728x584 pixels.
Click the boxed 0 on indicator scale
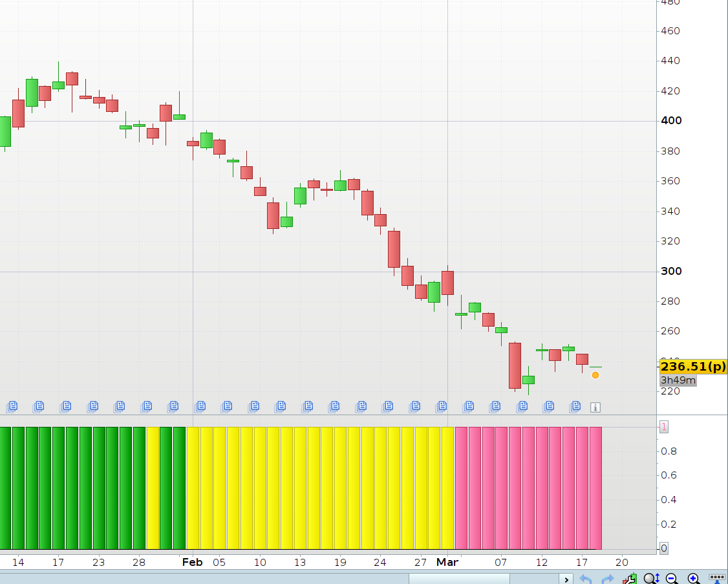pyautogui.click(x=664, y=548)
